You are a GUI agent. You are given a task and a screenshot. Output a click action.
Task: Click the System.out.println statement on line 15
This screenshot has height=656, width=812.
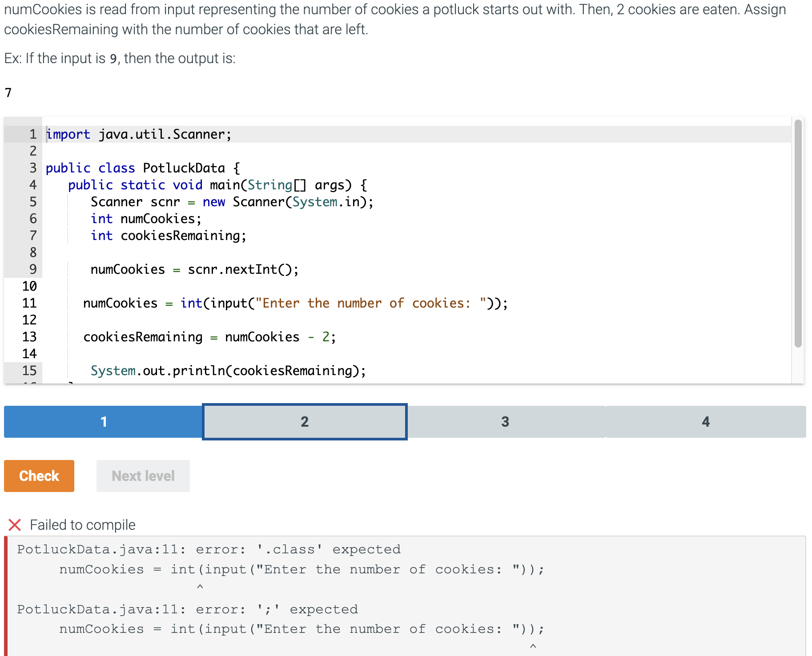[x=228, y=370]
